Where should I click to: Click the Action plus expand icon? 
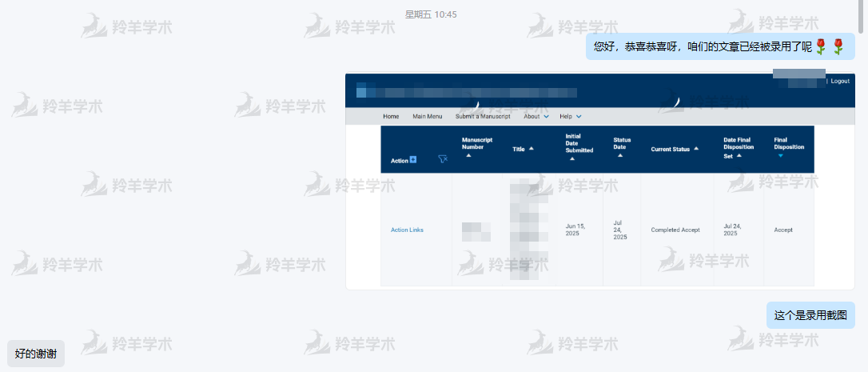pos(413,160)
